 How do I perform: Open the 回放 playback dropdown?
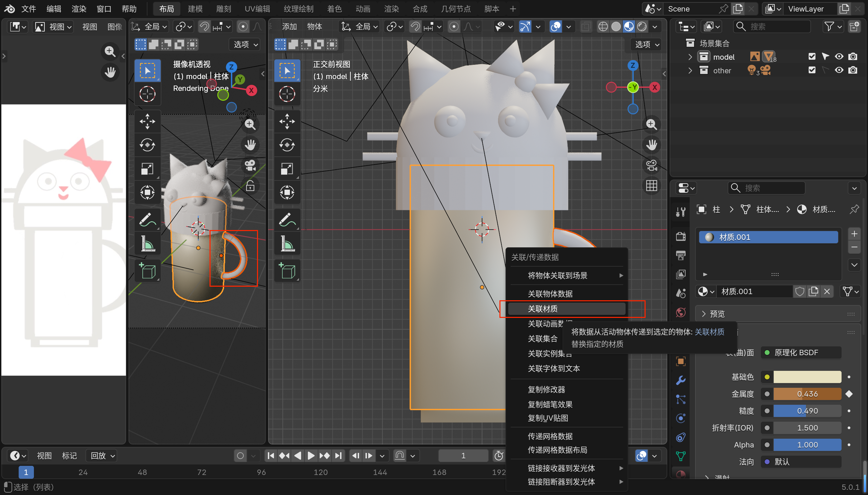tap(102, 456)
